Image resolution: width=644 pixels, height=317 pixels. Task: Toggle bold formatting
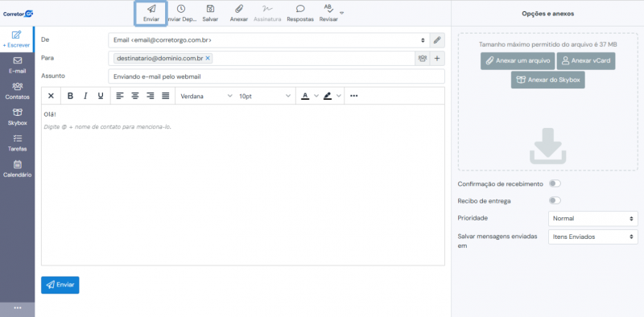click(x=70, y=96)
